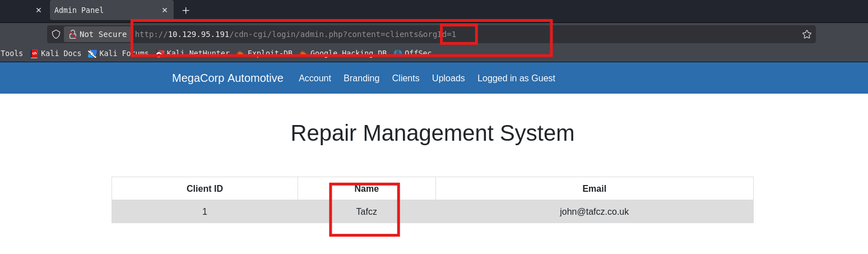Click the Client ID column header

[x=205, y=189]
